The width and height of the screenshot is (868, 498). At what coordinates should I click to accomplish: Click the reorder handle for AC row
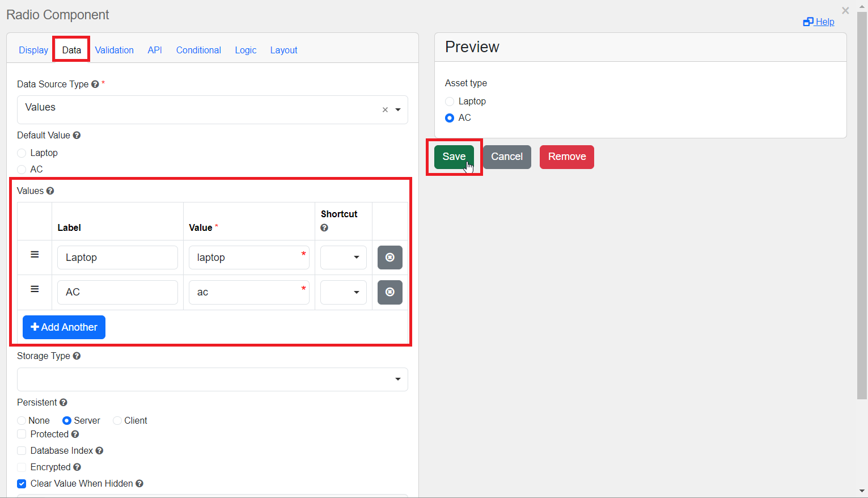pyautogui.click(x=35, y=289)
